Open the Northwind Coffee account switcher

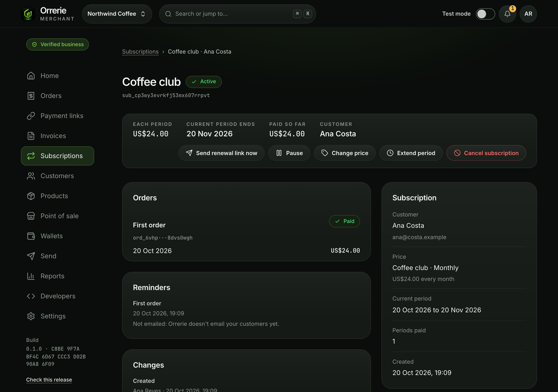click(117, 14)
